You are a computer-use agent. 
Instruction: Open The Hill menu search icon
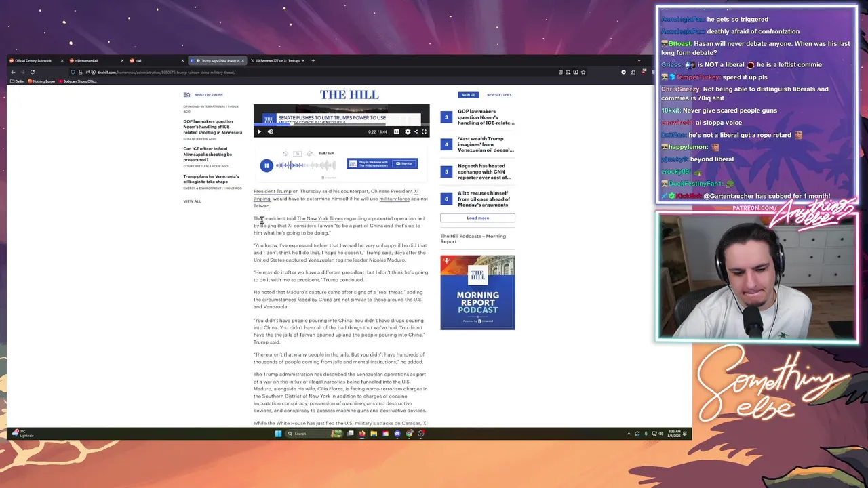click(186, 94)
